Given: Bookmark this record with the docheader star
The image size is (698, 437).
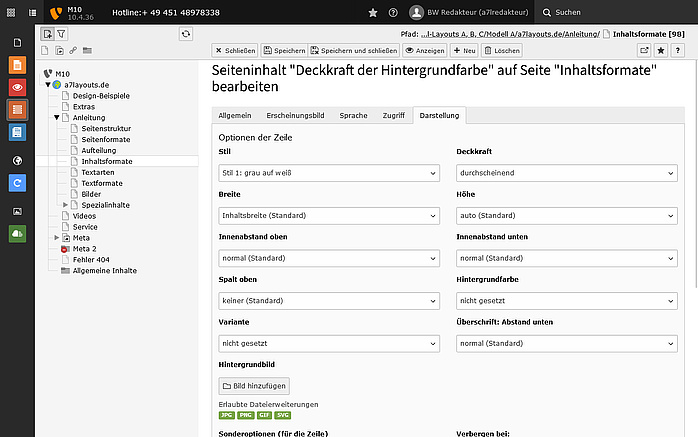Looking at the screenshot, I should (x=661, y=50).
